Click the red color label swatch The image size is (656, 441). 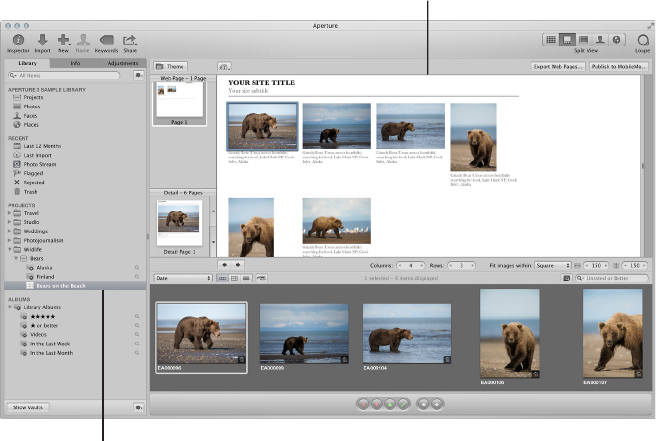click(x=364, y=406)
